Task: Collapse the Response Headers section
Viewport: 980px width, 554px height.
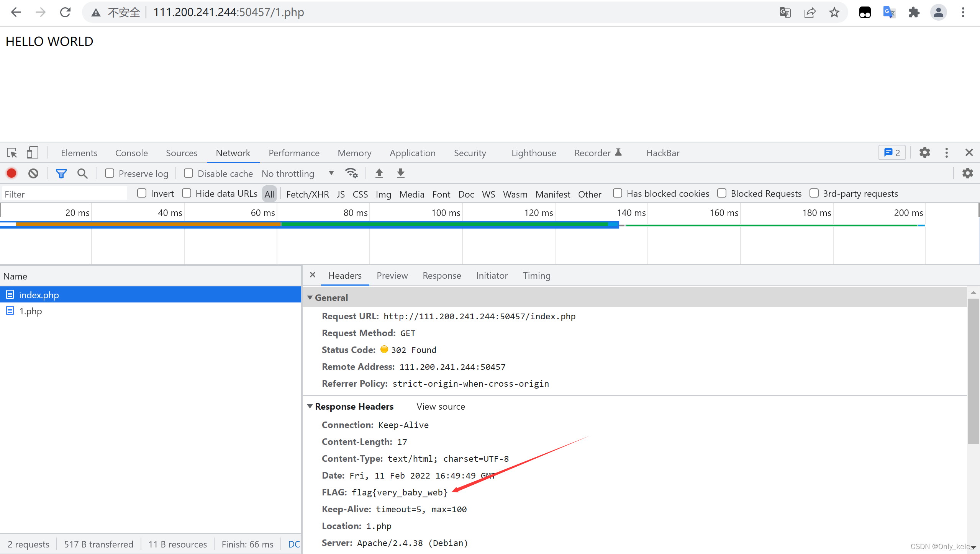Action: 310,406
